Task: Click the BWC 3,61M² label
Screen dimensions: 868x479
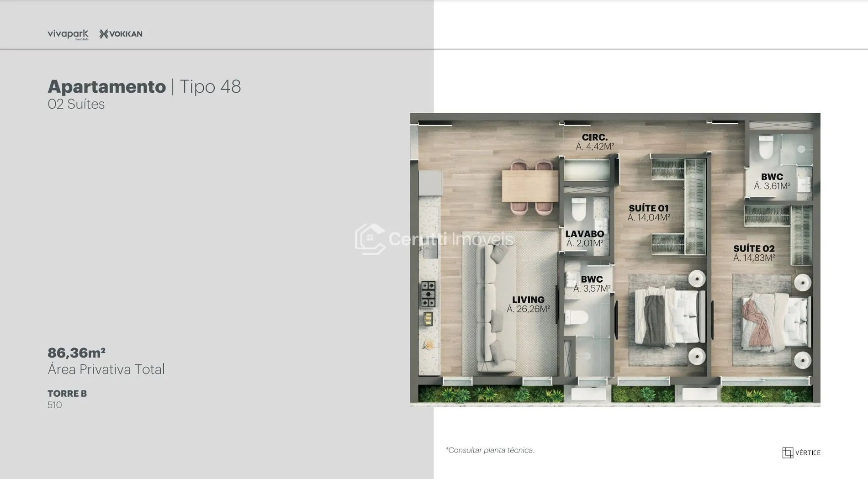Action: [772, 181]
